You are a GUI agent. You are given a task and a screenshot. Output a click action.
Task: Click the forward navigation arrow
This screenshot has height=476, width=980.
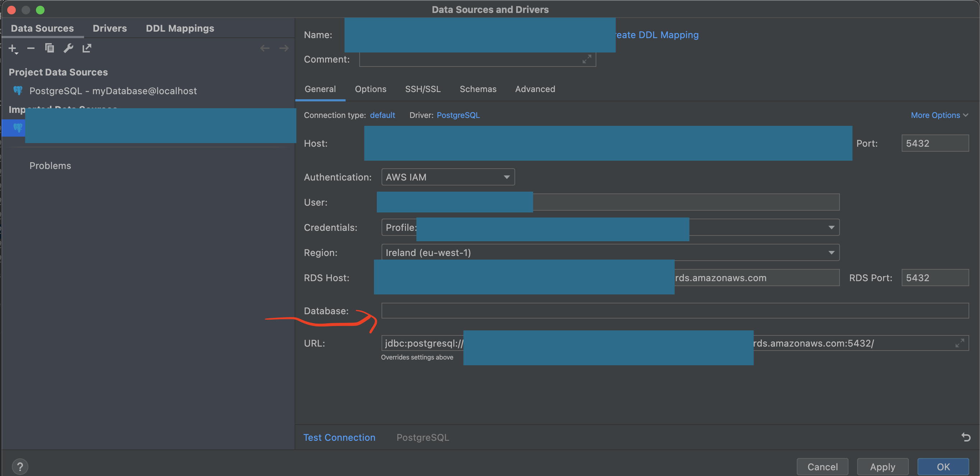(284, 48)
